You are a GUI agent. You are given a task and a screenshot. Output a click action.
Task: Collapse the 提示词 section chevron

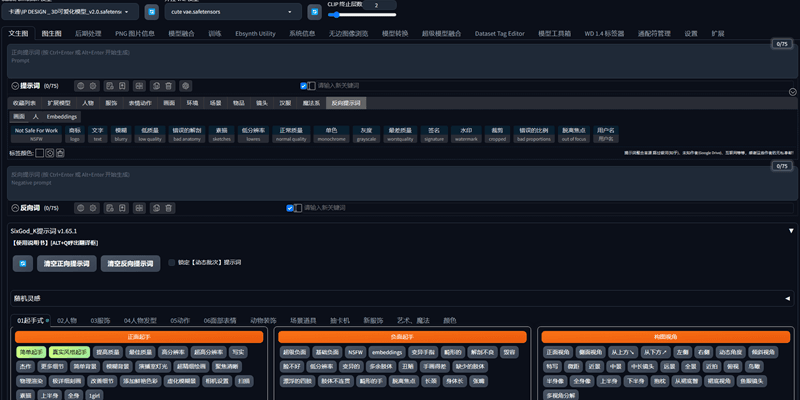(x=15, y=86)
